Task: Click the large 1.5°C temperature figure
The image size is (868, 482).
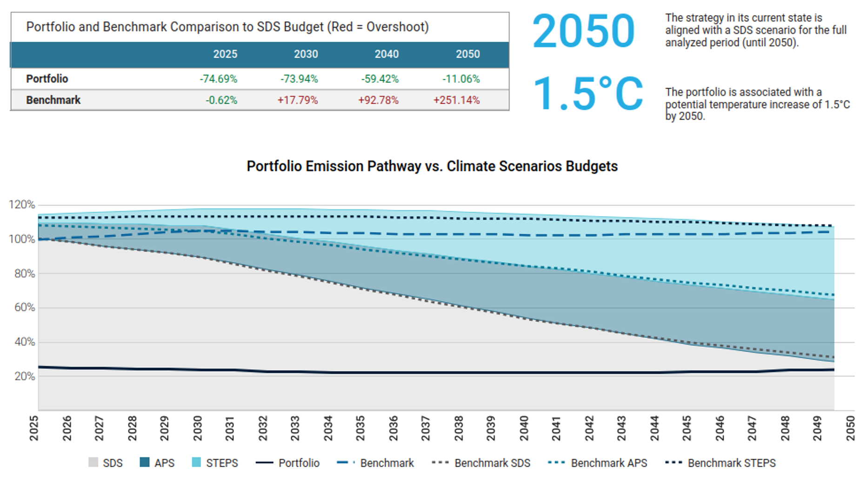Action: [x=588, y=94]
